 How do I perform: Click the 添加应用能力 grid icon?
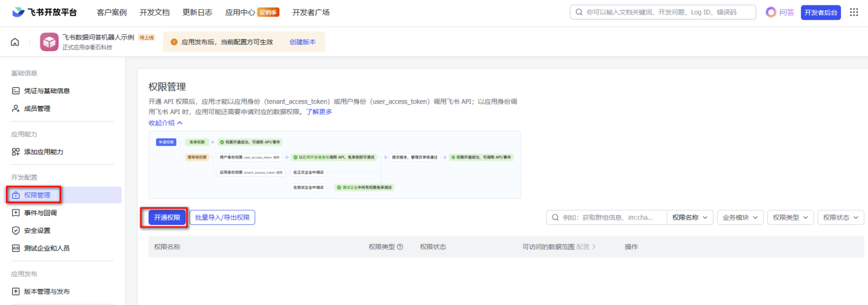coord(16,152)
